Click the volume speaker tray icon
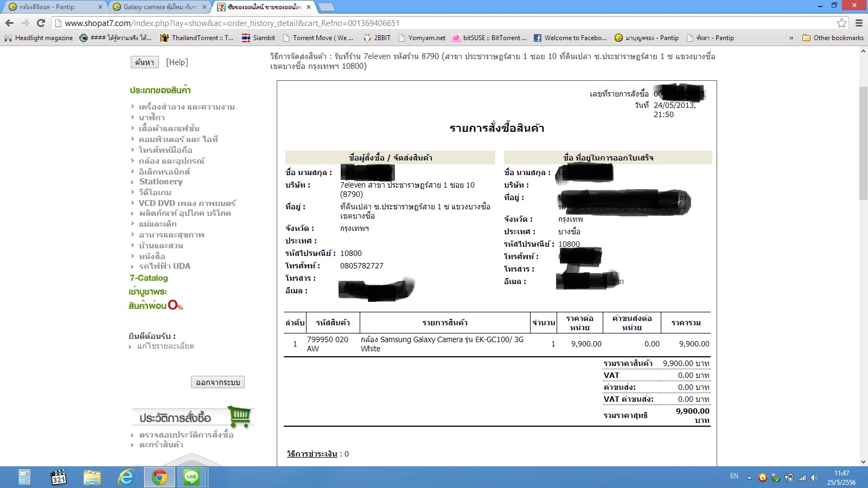This screenshot has width=868, height=488. point(814,478)
